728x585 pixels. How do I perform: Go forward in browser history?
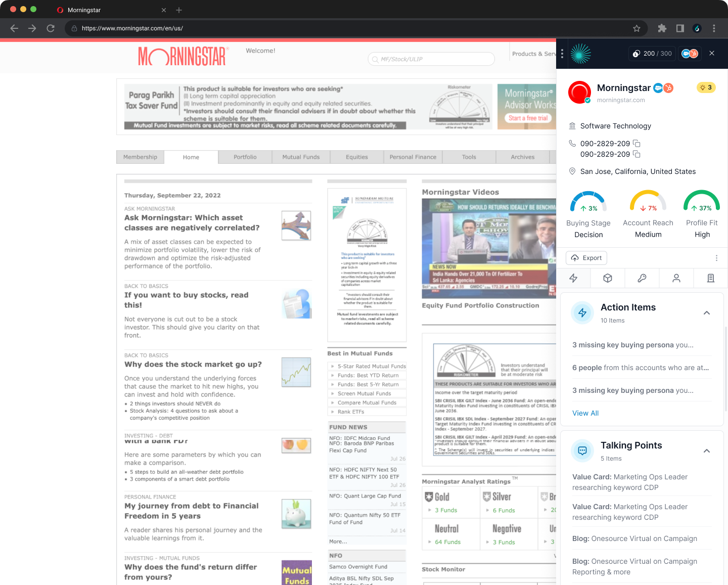pyautogui.click(x=32, y=28)
